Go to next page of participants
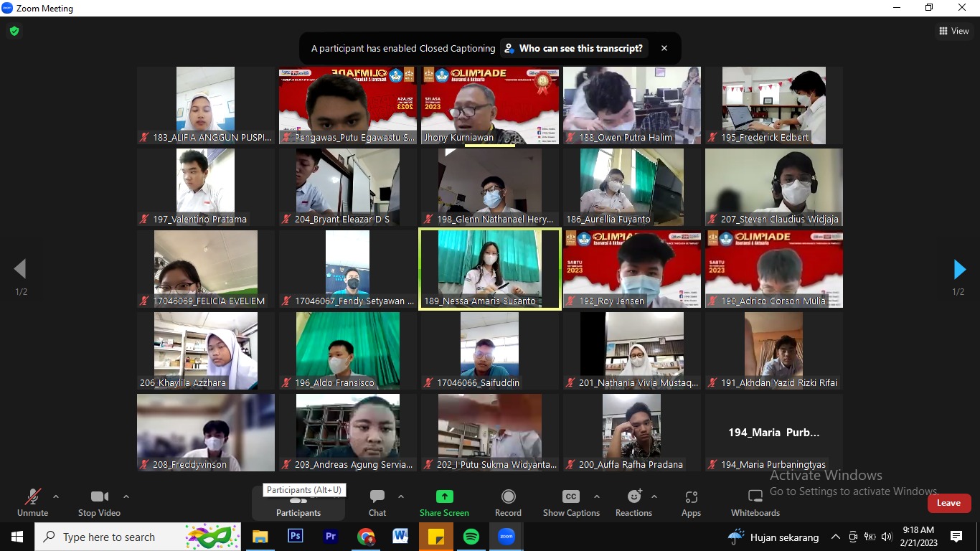 (959, 269)
